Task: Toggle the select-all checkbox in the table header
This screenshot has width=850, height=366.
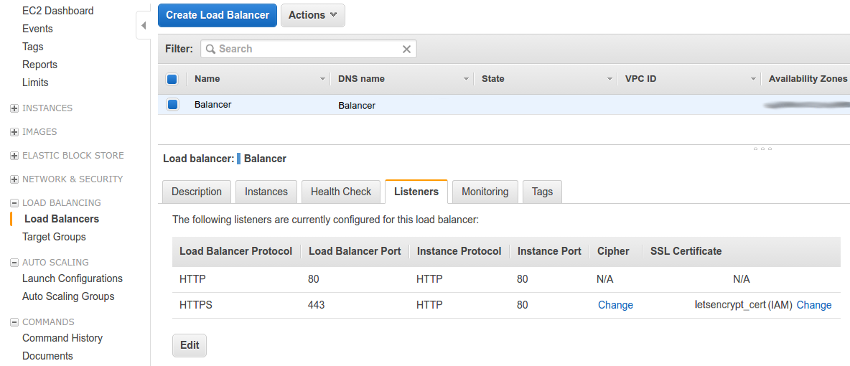Action: pos(172,79)
